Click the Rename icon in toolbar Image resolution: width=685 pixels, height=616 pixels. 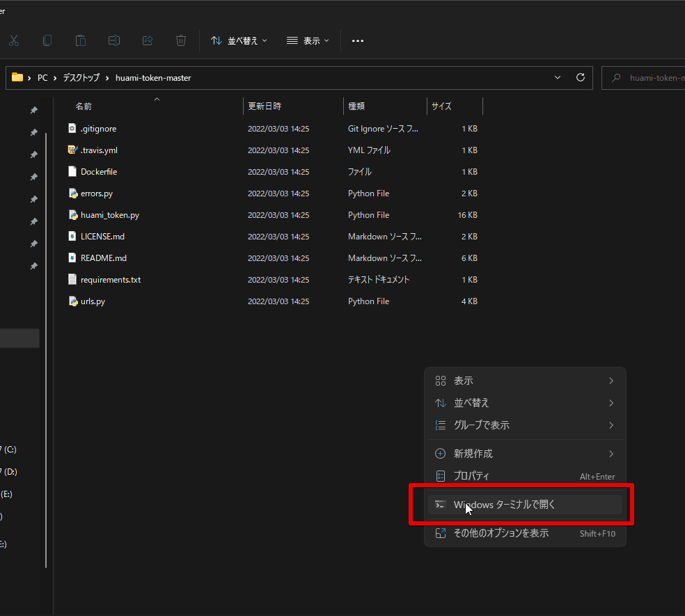click(114, 40)
